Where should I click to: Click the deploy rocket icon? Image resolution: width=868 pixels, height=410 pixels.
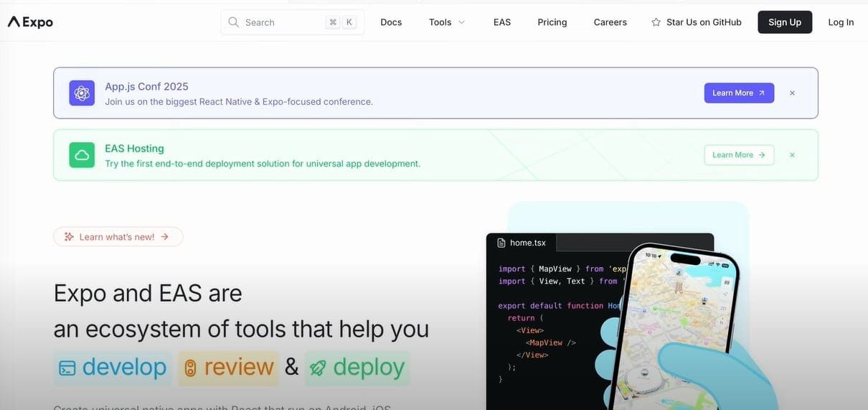(317, 368)
